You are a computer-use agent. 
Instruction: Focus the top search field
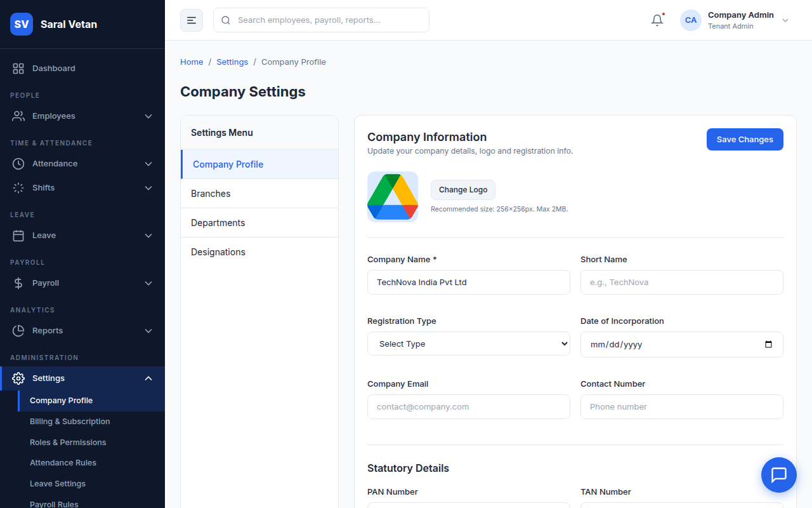(x=321, y=20)
